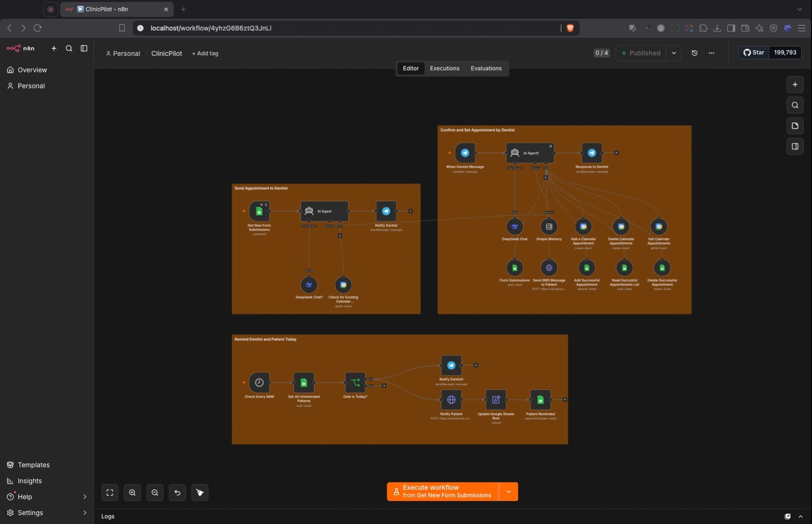
Task: Open Read Successful Appointments List node
Action: click(624, 268)
